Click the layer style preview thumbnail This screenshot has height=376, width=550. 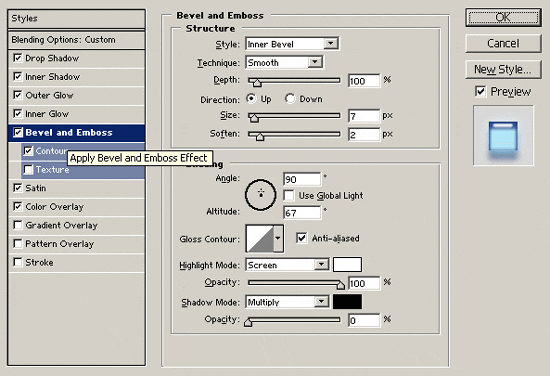(x=503, y=135)
